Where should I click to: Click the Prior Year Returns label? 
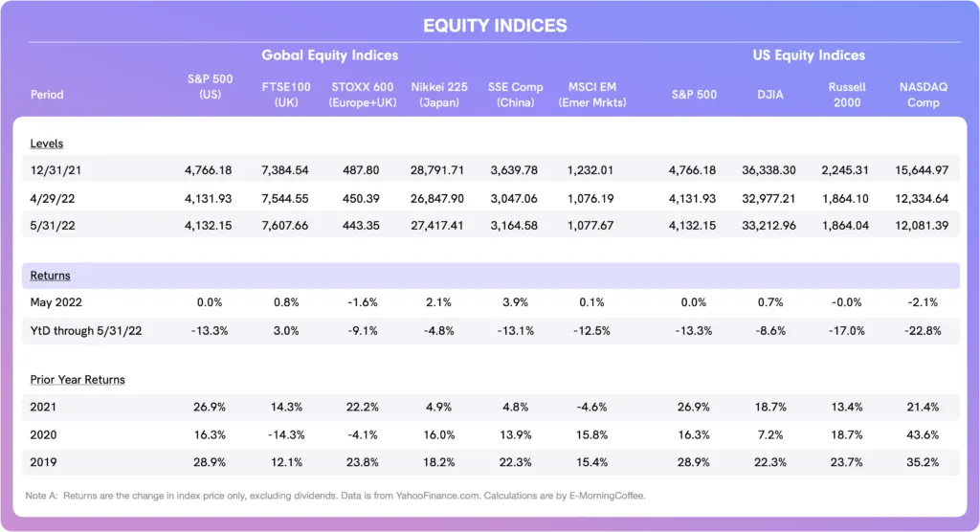click(78, 380)
